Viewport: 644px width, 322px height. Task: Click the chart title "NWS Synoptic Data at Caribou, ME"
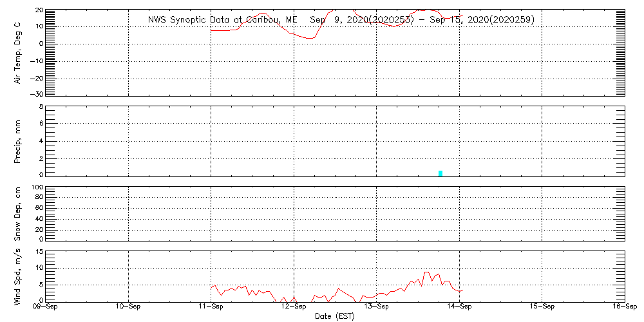(223, 20)
